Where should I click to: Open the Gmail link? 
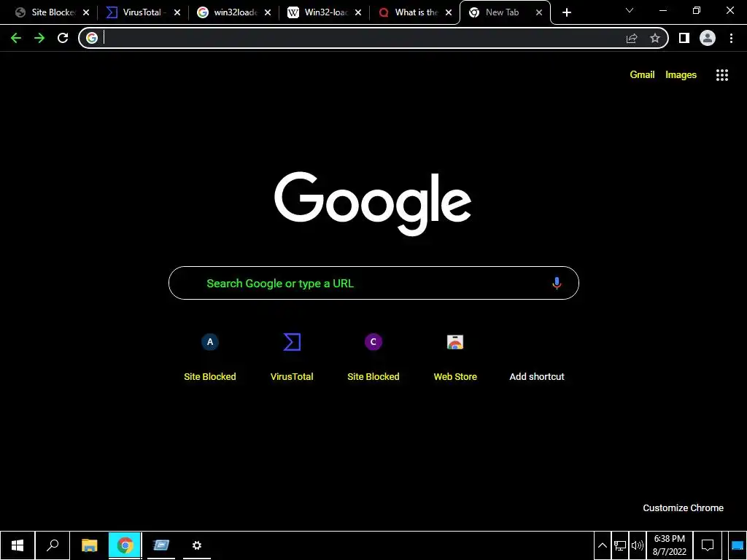click(642, 75)
